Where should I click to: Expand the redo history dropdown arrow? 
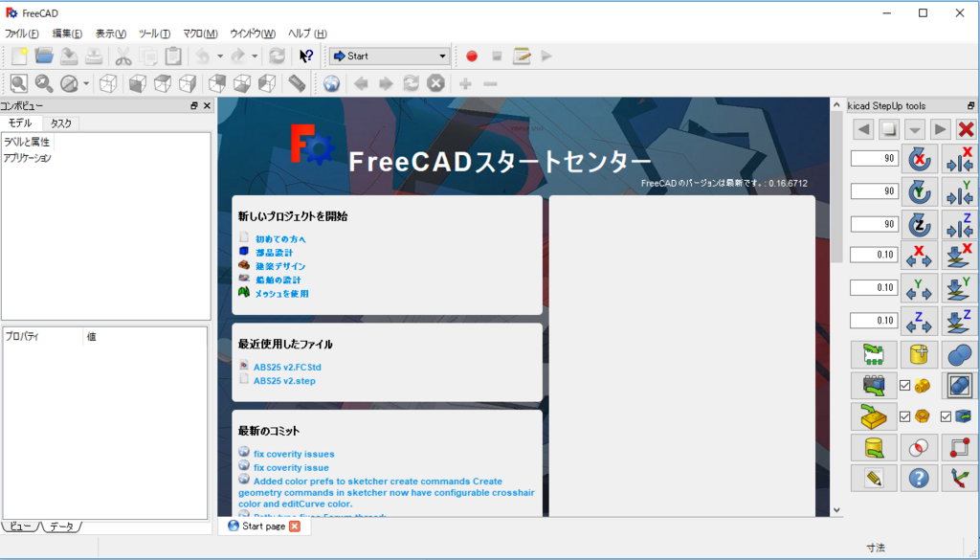(x=255, y=56)
